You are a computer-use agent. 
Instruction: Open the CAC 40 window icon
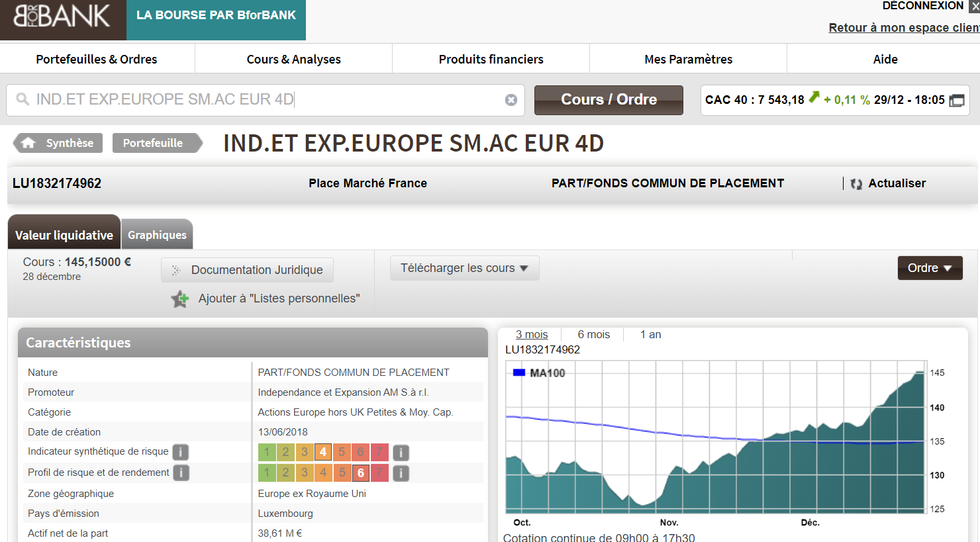point(957,101)
